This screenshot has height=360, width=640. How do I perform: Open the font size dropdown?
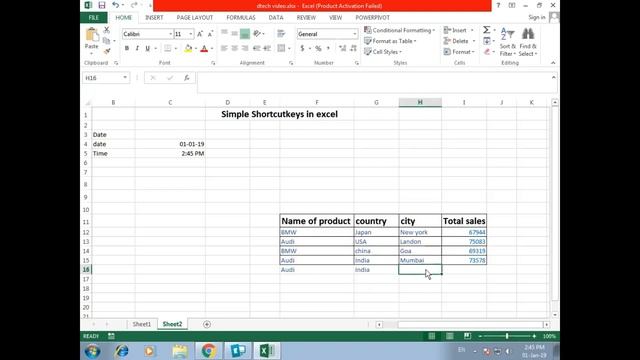click(191, 34)
